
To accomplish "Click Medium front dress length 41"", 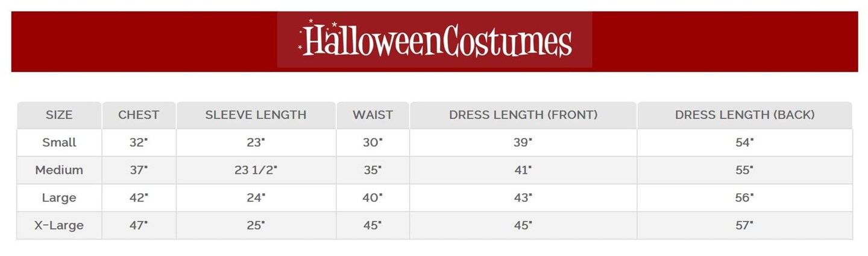I will [x=523, y=170].
